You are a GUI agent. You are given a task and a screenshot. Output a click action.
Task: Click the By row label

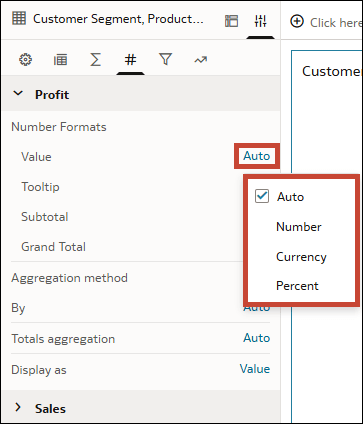(18, 308)
